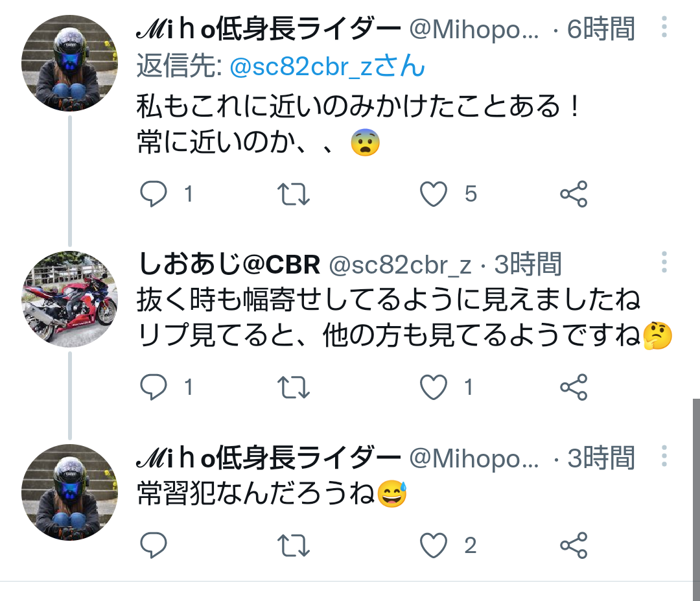This screenshot has width=700, height=601.
Task: Open Miho's helmet avatar on the first tweet
Action: [x=69, y=63]
